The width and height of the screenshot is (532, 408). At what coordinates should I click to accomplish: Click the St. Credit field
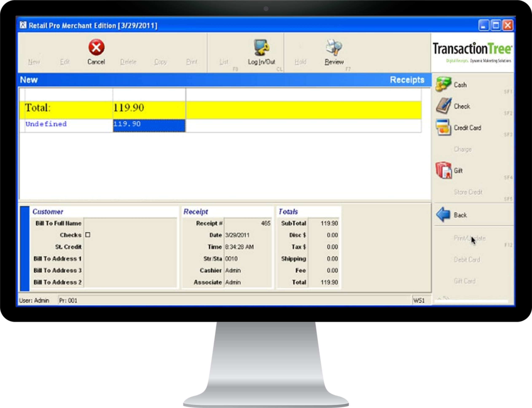tap(130, 247)
